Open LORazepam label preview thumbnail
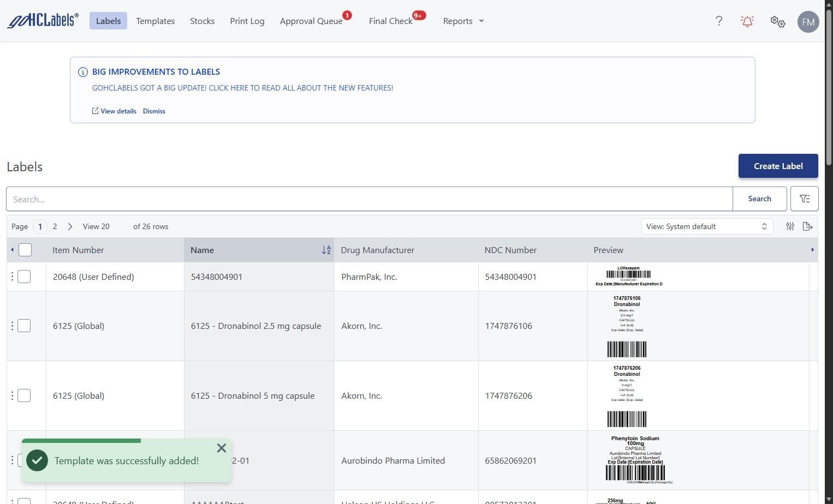833x504 pixels. 628,276
